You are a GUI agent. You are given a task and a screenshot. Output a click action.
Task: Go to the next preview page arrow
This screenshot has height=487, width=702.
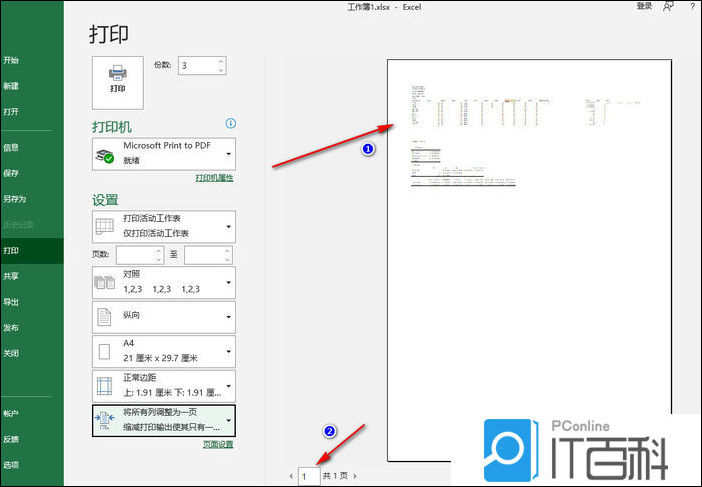[x=355, y=476]
